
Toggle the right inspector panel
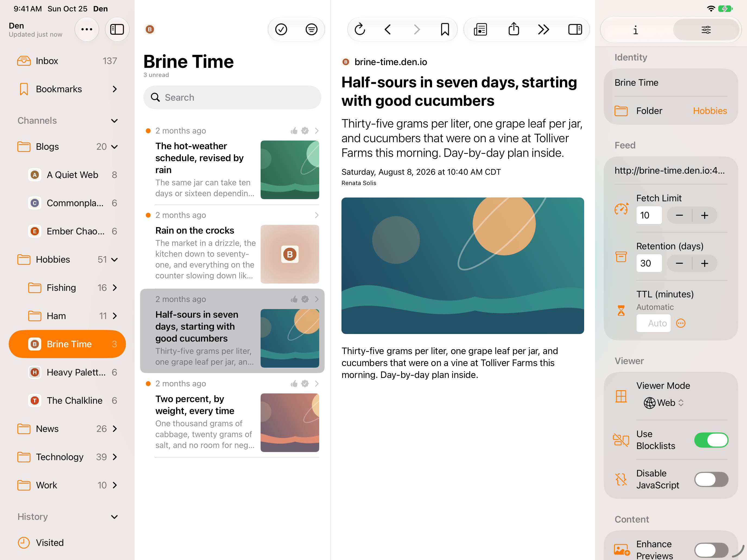(x=575, y=29)
